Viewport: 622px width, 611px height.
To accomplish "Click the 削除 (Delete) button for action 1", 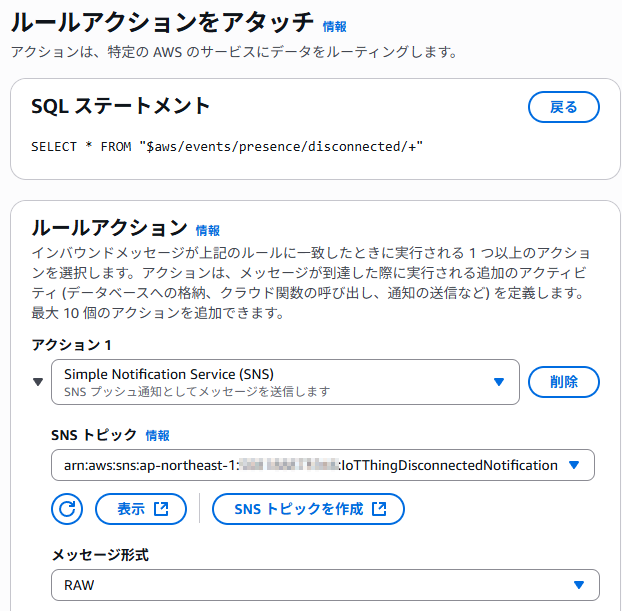I will point(564,382).
